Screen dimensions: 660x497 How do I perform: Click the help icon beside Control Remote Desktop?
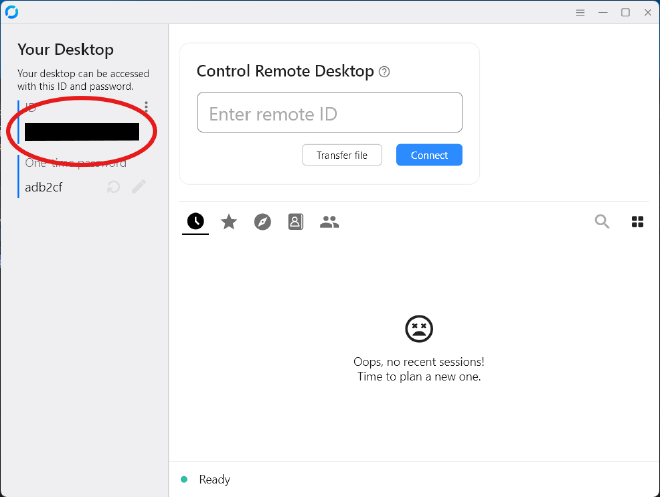coord(385,72)
